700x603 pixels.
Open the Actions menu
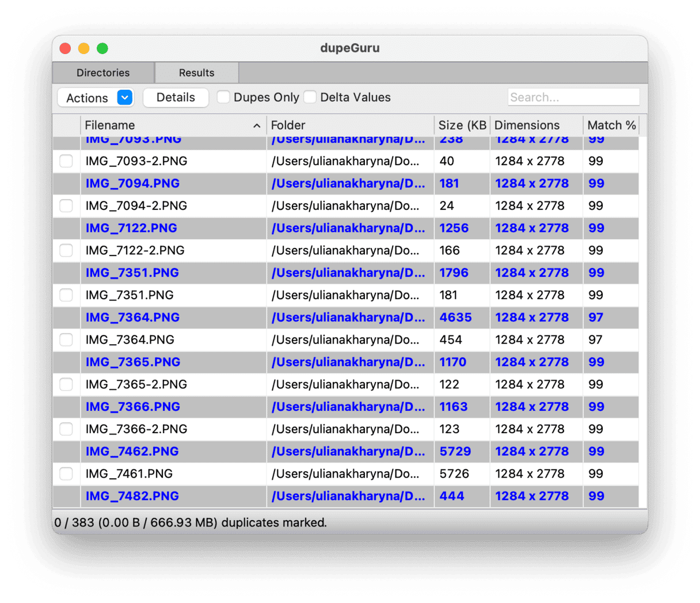(x=86, y=97)
